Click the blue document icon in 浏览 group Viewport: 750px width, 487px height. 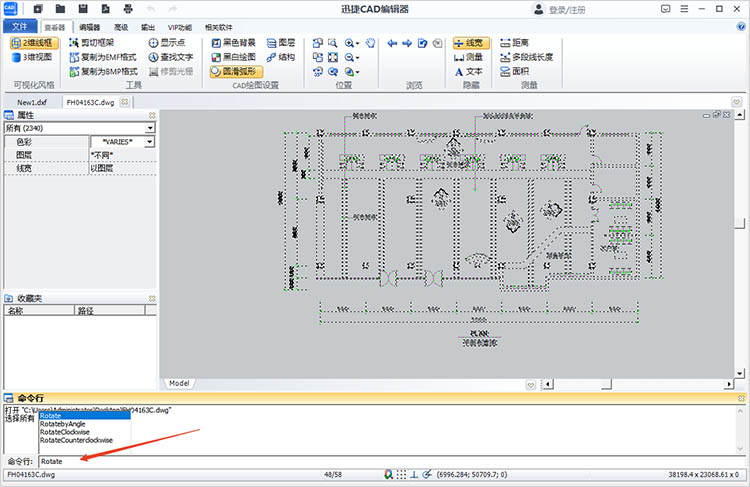(422, 43)
